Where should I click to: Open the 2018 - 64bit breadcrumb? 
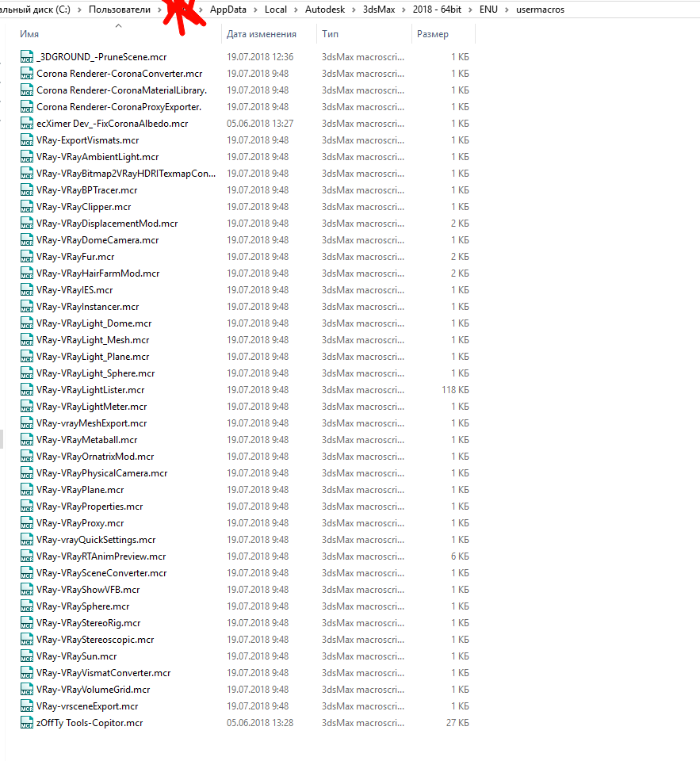point(437,10)
